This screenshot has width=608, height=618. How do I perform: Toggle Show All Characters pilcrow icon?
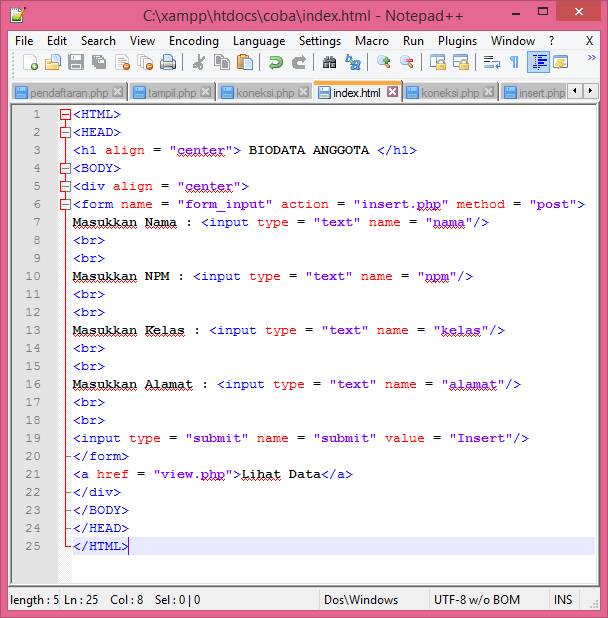(x=514, y=63)
